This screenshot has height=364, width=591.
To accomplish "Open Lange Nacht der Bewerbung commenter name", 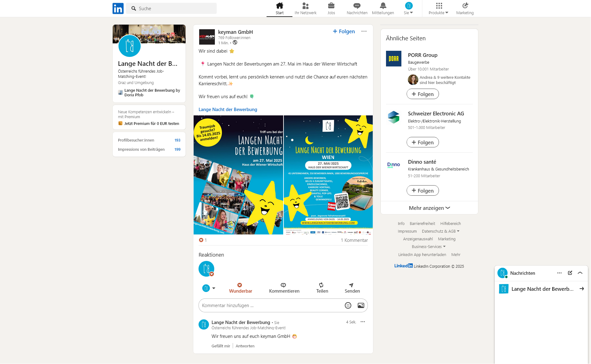I will (x=241, y=322).
